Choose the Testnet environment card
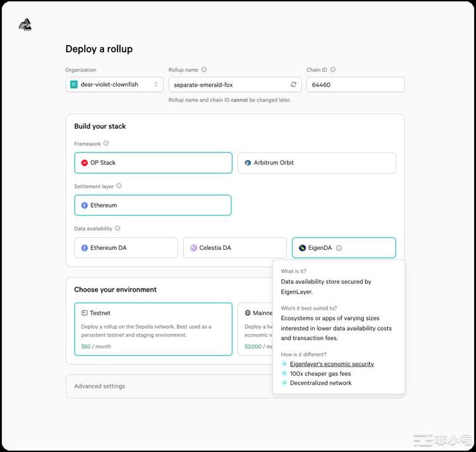Screen dimensions: 476x452 153,329
